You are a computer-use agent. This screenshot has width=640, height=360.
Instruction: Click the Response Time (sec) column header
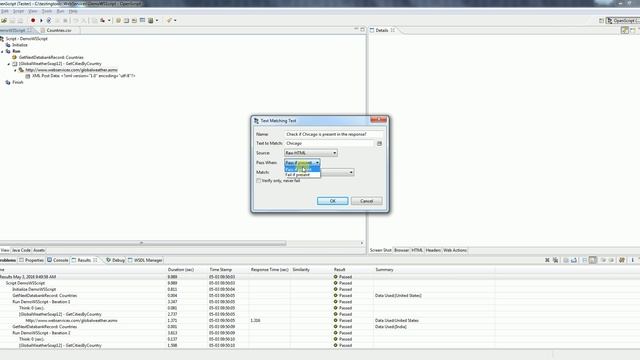(x=269, y=270)
